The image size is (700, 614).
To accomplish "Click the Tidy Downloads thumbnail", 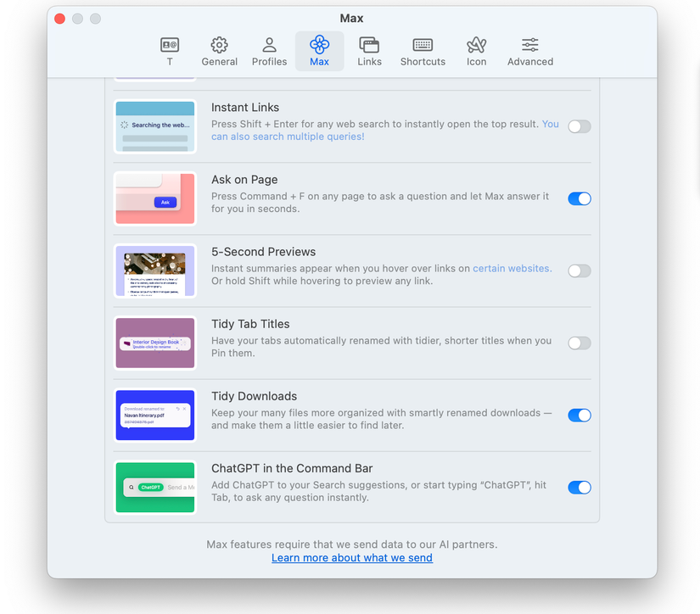I will pyautogui.click(x=155, y=416).
